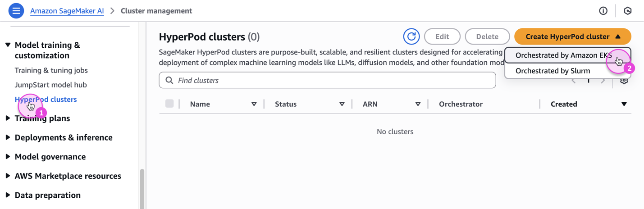The image size is (644, 209).
Task: Expand the Model governance section
Action: click(8, 157)
